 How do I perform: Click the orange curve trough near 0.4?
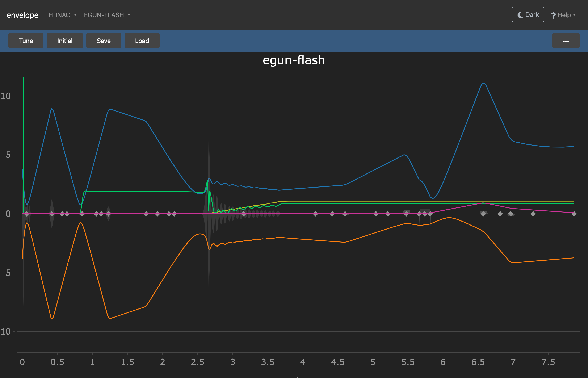[x=52, y=319]
